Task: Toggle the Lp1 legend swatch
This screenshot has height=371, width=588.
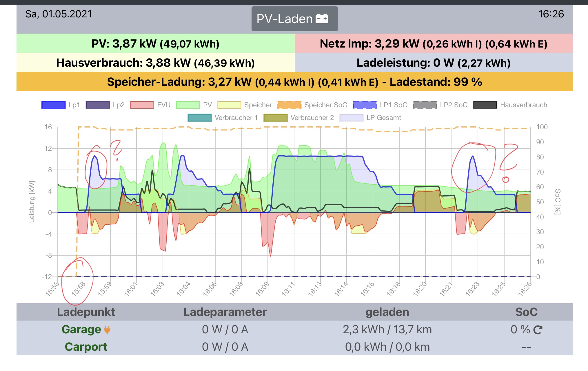Action: (x=53, y=105)
